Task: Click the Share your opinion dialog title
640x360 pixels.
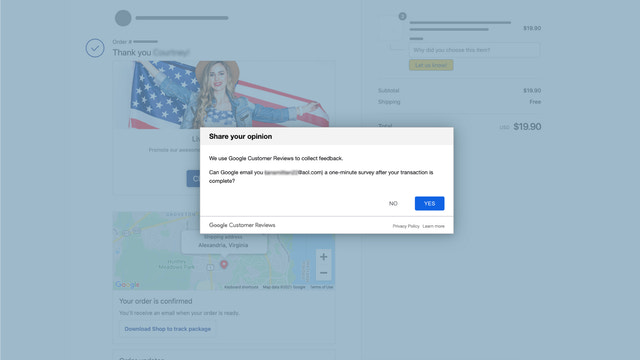Action: 240,136
